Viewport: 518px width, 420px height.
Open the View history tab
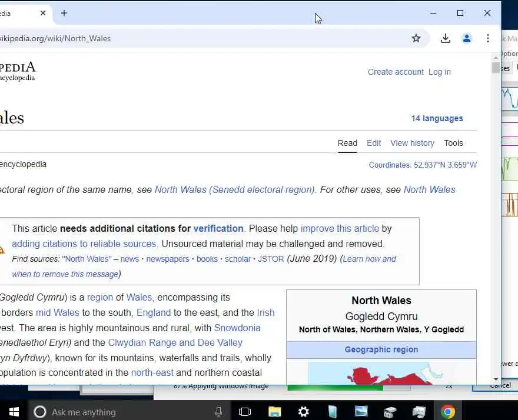(412, 143)
